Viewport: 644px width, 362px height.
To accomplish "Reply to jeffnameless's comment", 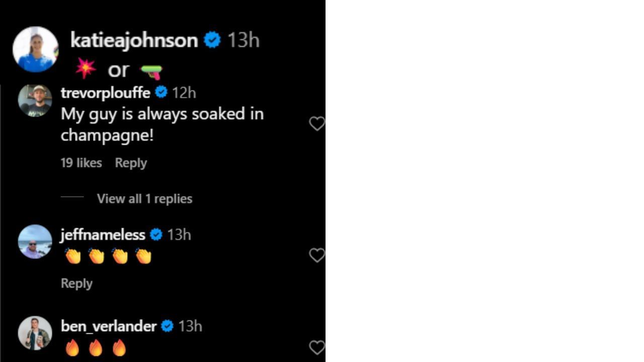I will [76, 283].
